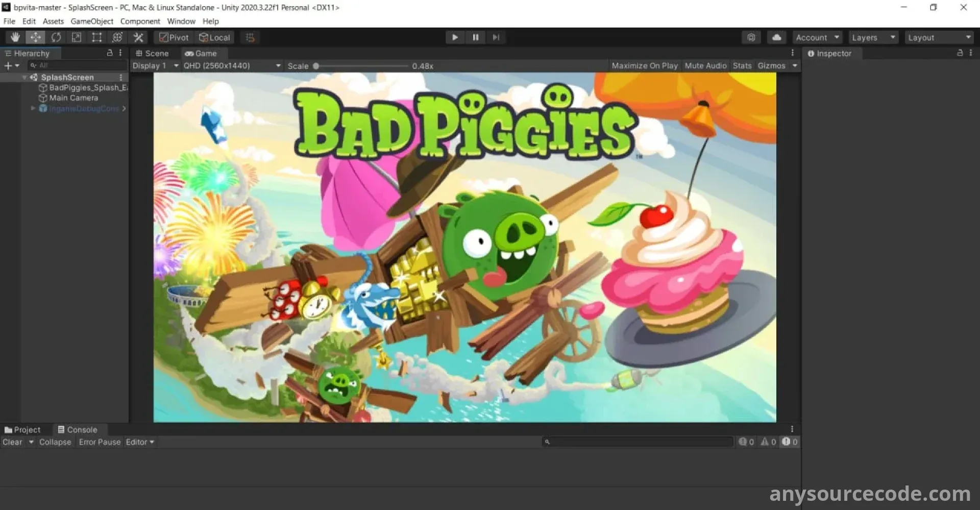
Task: Toggle Maximize On Play
Action: [644, 66]
